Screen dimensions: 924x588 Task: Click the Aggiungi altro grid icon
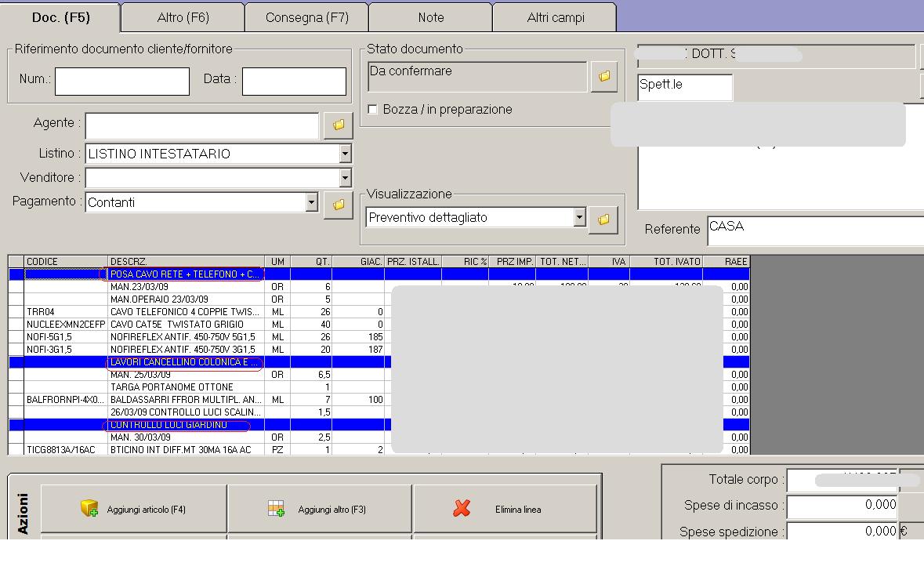[276, 508]
